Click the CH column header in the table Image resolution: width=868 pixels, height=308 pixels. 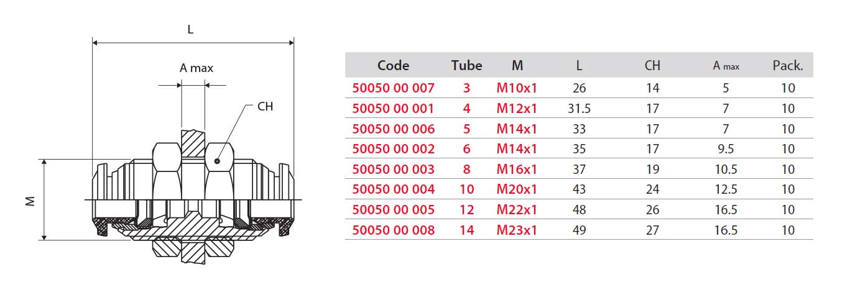click(x=652, y=65)
